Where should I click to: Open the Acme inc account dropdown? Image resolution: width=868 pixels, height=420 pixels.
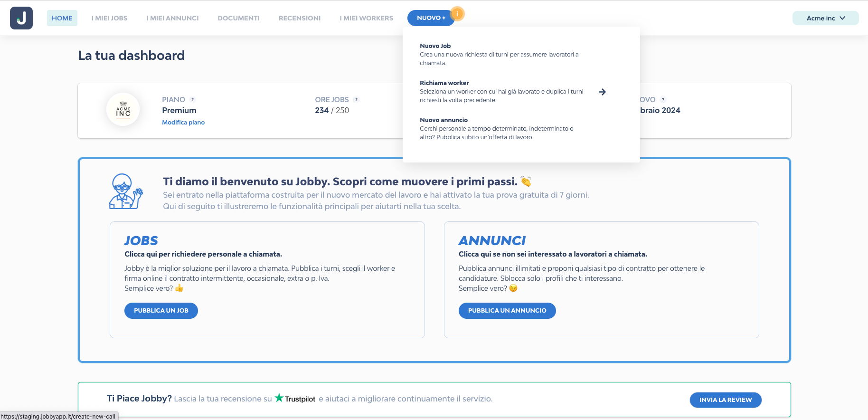pos(825,18)
